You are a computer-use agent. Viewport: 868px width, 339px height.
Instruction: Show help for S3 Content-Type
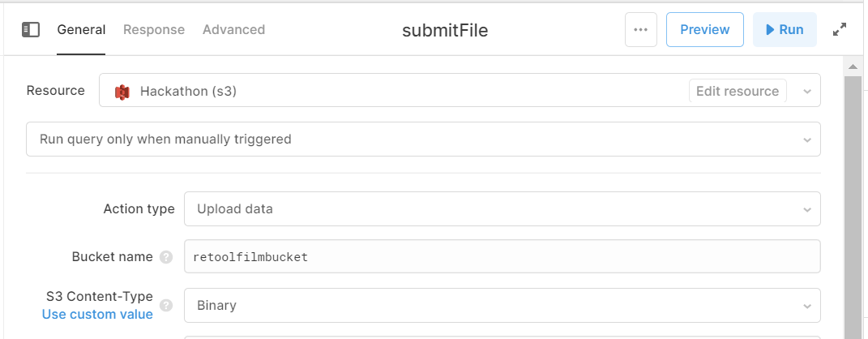click(166, 306)
